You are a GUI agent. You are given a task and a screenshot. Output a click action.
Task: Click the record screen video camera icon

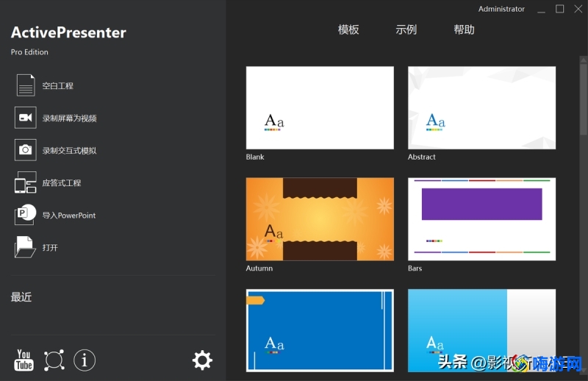[x=26, y=118]
